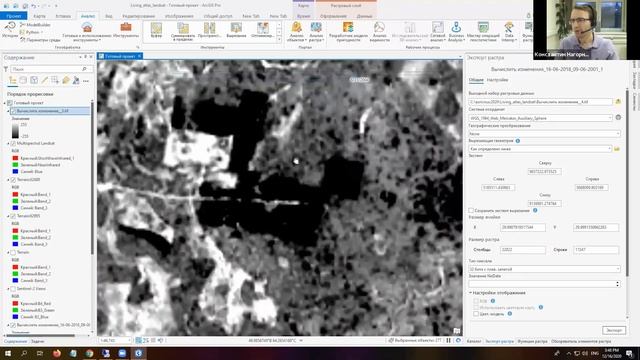This screenshot has height=360, width=640.
Task: Open the Ready To Use Tools gallery
Action: (x=87, y=31)
